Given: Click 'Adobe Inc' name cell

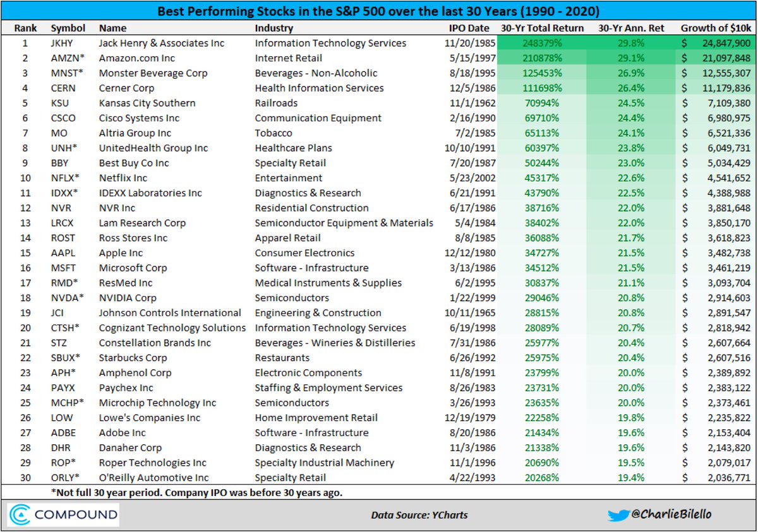Looking at the screenshot, I should (x=122, y=433).
